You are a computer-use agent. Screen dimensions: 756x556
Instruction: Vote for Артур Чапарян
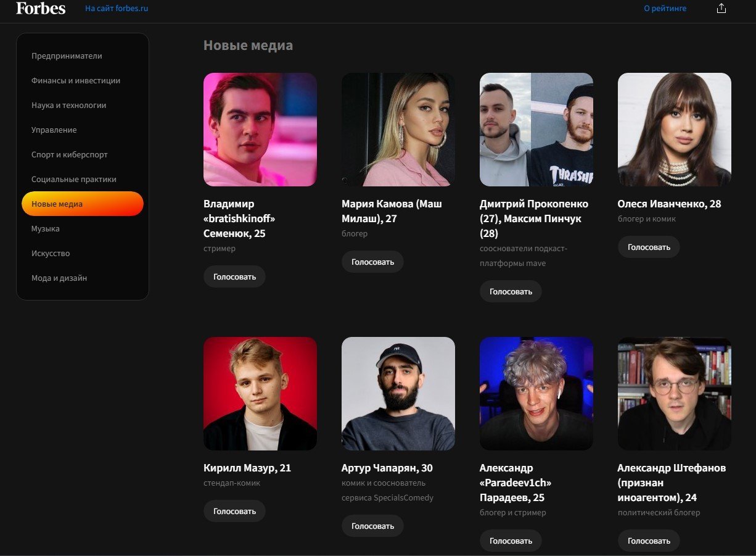tap(372, 526)
